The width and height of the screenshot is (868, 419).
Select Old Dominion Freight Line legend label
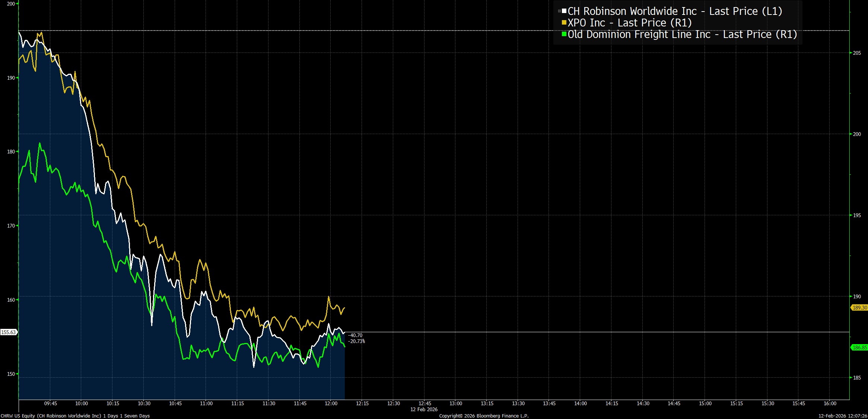(x=682, y=34)
